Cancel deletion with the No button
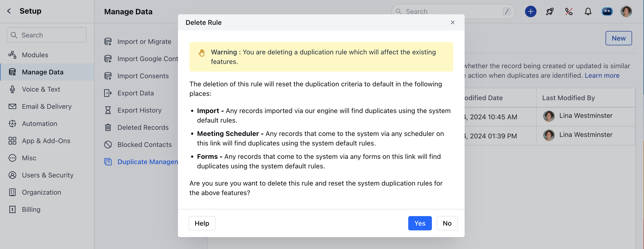Viewport: 644px width, 249px height. pyautogui.click(x=447, y=223)
